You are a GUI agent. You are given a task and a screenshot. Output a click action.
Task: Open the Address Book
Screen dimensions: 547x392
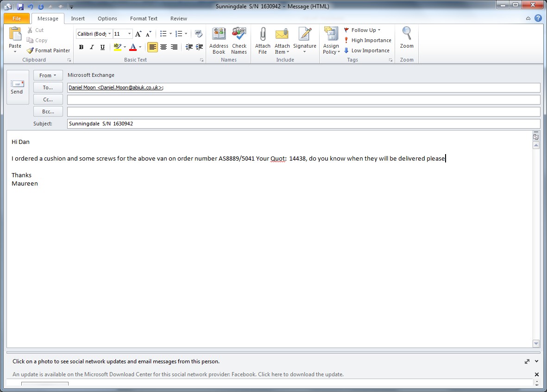(219, 40)
